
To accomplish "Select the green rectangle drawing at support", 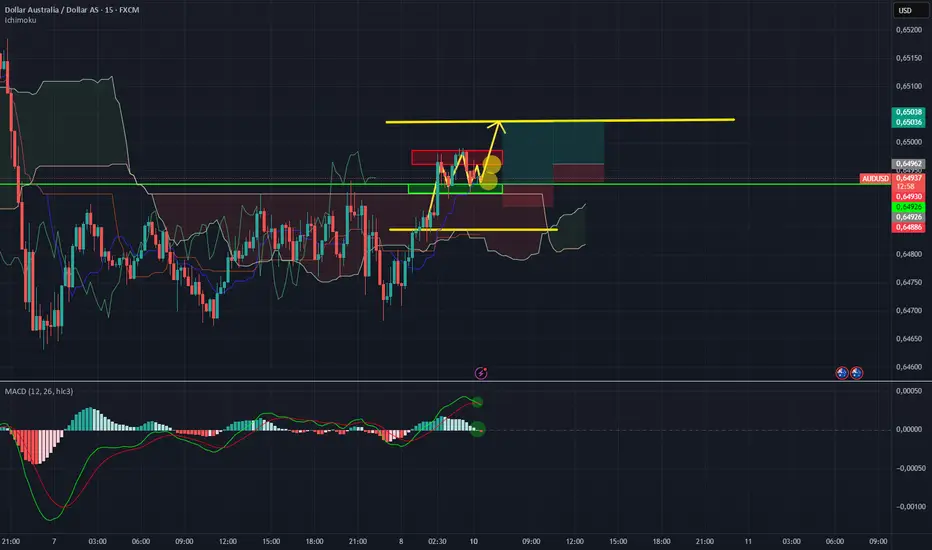I will pyautogui.click(x=455, y=189).
